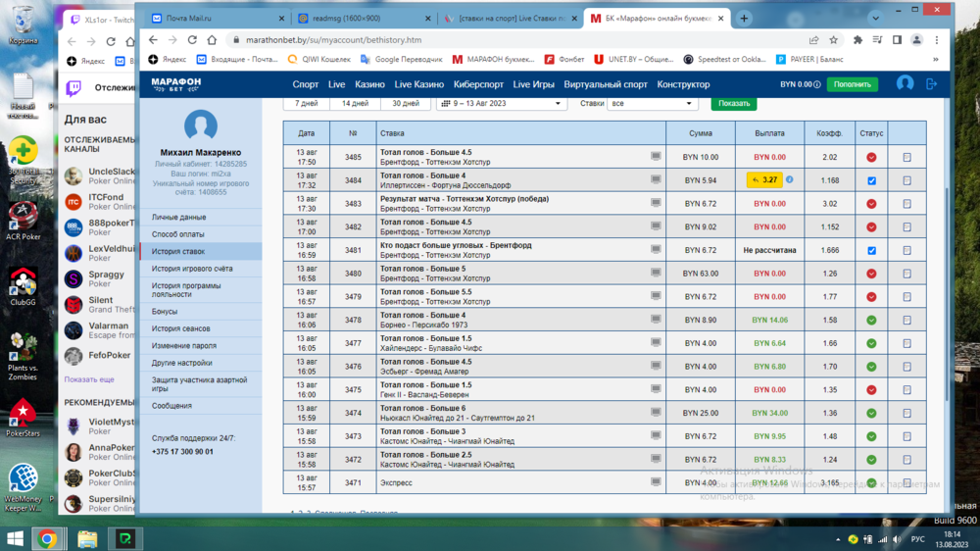
Task: Reload the Marathonbet page
Action: (192, 40)
